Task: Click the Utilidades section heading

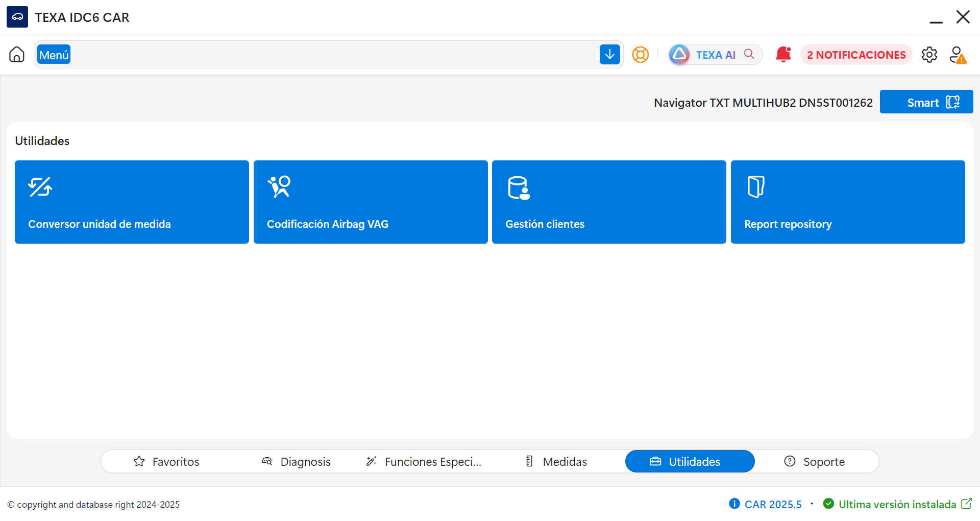Action: pos(42,141)
